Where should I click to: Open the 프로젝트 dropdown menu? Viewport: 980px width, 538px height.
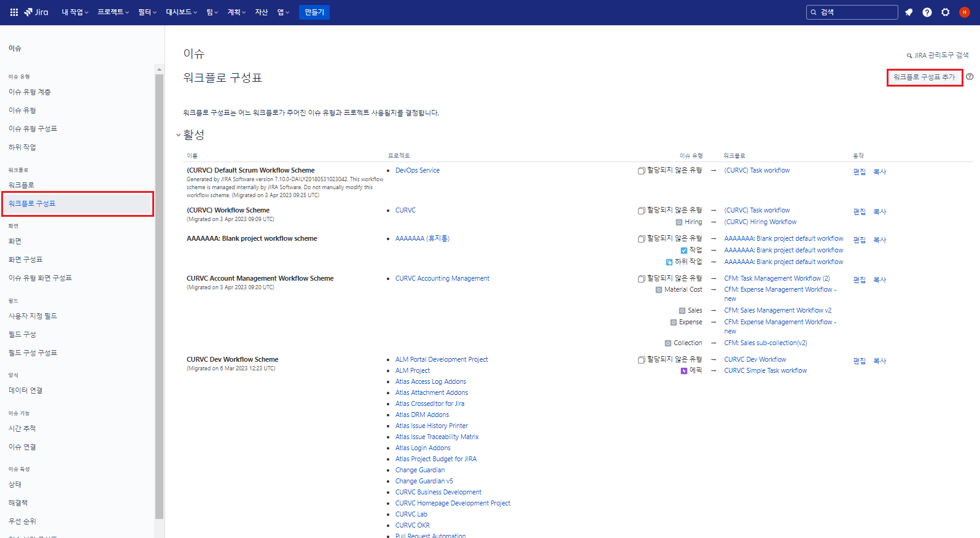(113, 12)
